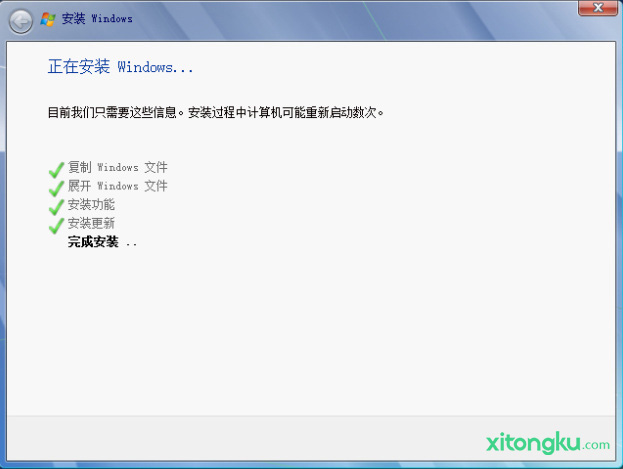Screen dimensions: 623x469
Task: Click the green checkmark beside 安装更新
Action: pyautogui.click(x=56, y=225)
